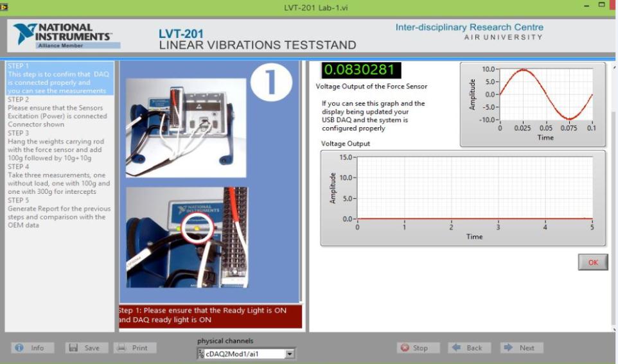This screenshot has width=618, height=364.
Task: Open the physical channels dropdown arrow
Action: click(x=290, y=354)
